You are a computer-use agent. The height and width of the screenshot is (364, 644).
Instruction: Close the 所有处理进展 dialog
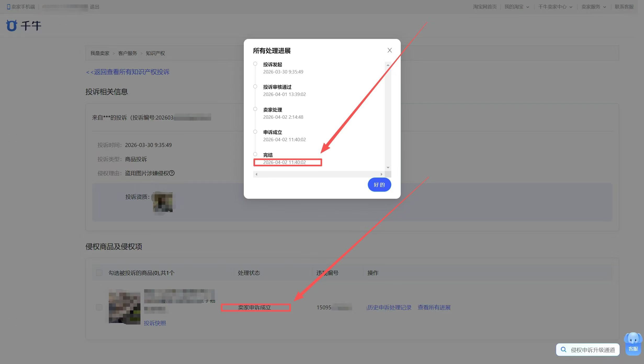coord(389,50)
